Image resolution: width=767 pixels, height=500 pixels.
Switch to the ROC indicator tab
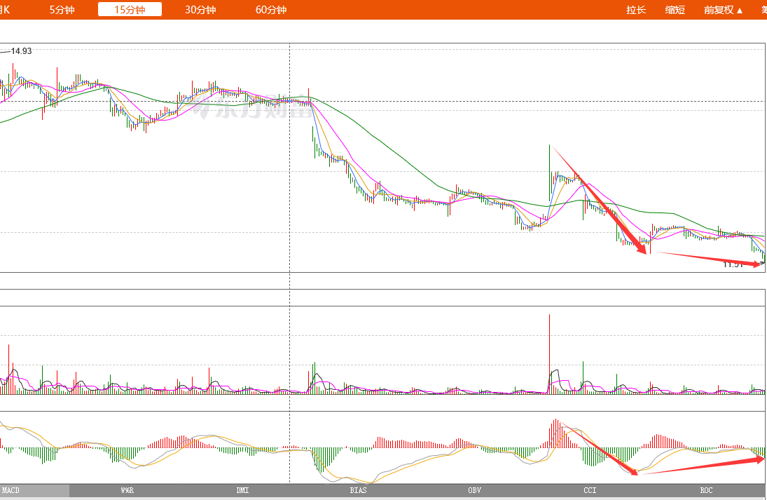click(x=706, y=490)
